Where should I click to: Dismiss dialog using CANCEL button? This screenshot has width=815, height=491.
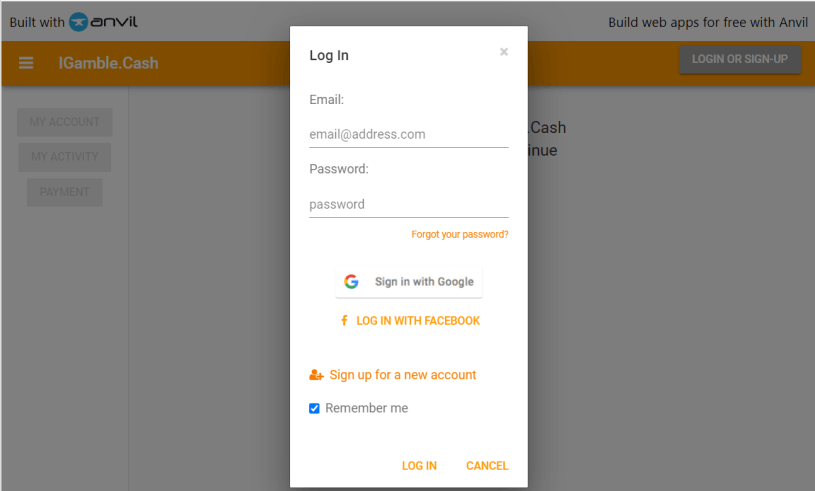[x=487, y=466]
